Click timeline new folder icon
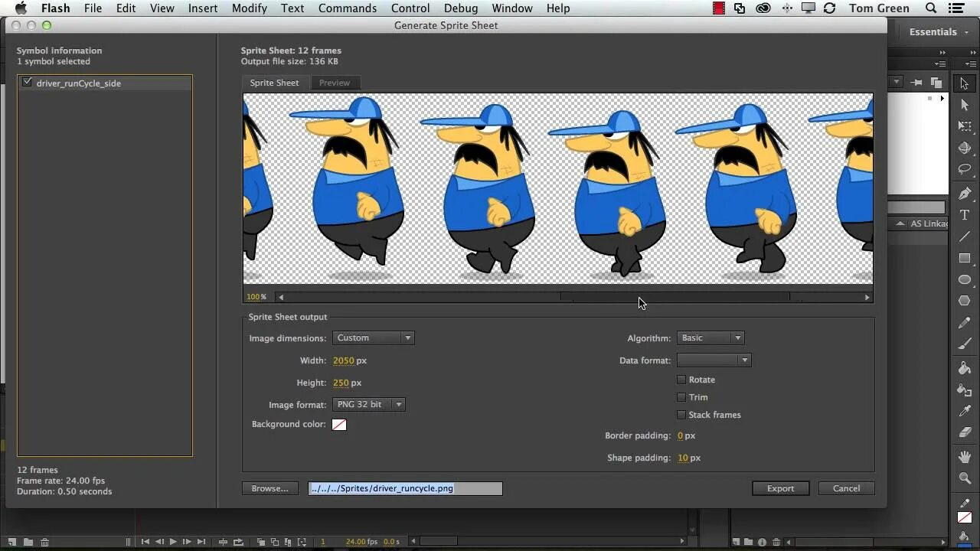 [28, 542]
